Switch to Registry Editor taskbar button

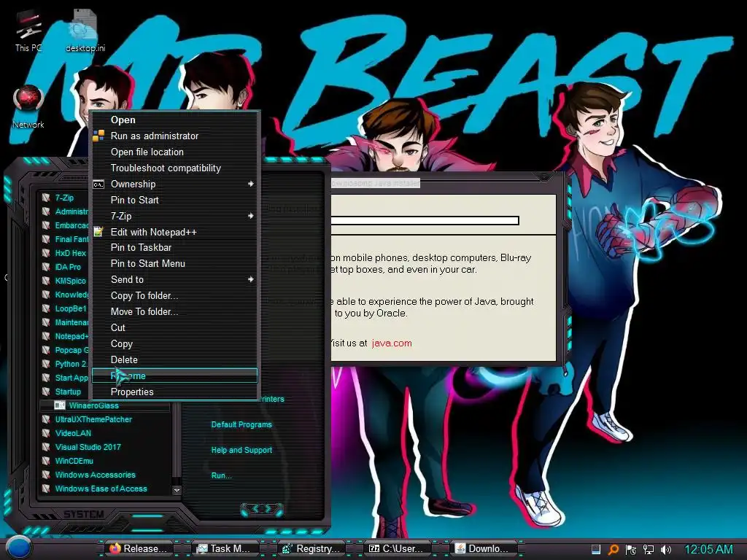tap(311, 548)
